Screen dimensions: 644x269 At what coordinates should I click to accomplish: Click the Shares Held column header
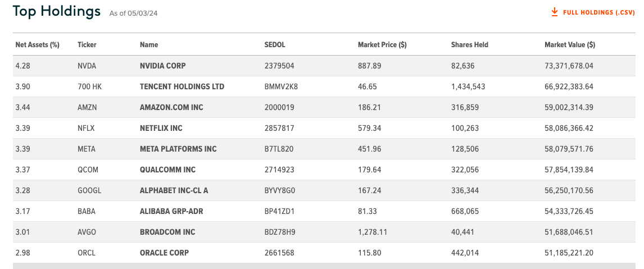[470, 45]
